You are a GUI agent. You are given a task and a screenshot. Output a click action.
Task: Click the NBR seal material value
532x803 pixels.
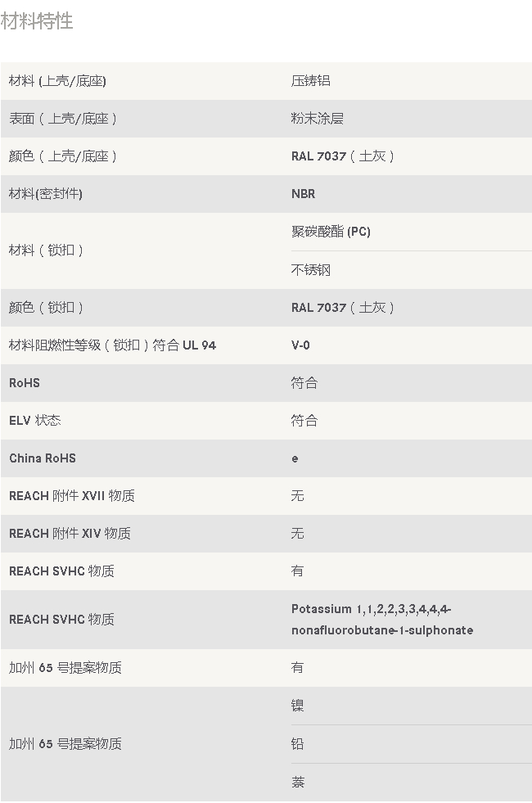click(x=304, y=194)
